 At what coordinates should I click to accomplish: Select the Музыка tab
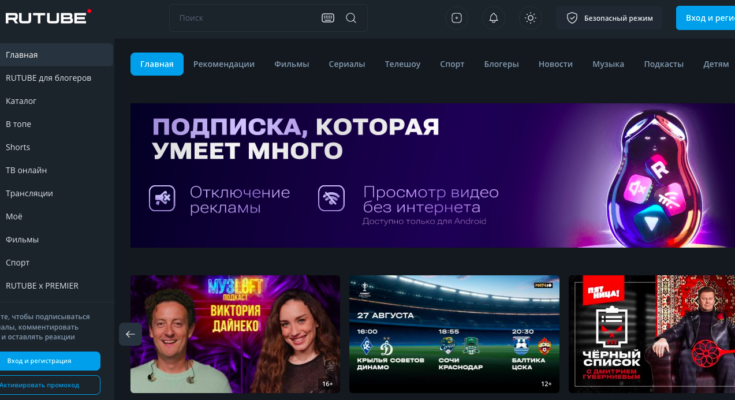pyautogui.click(x=608, y=64)
